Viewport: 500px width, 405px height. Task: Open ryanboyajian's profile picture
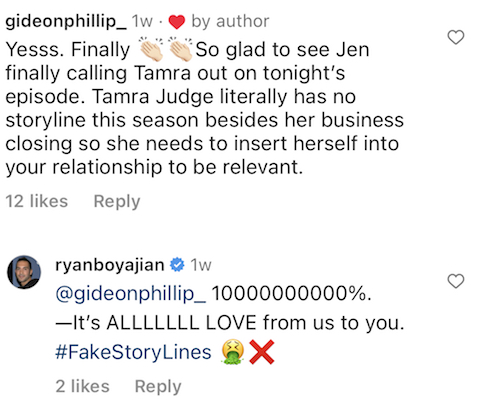pos(24,272)
